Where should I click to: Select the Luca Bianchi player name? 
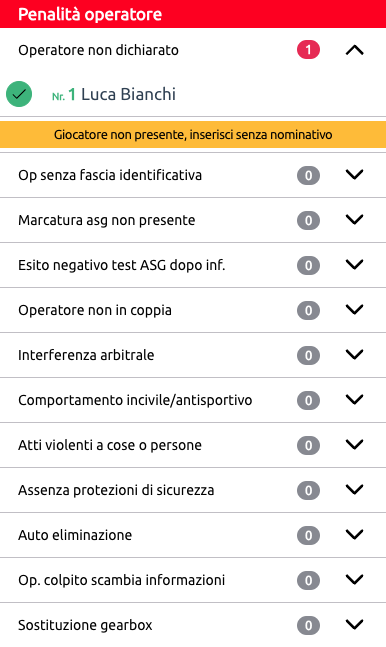click(x=128, y=94)
